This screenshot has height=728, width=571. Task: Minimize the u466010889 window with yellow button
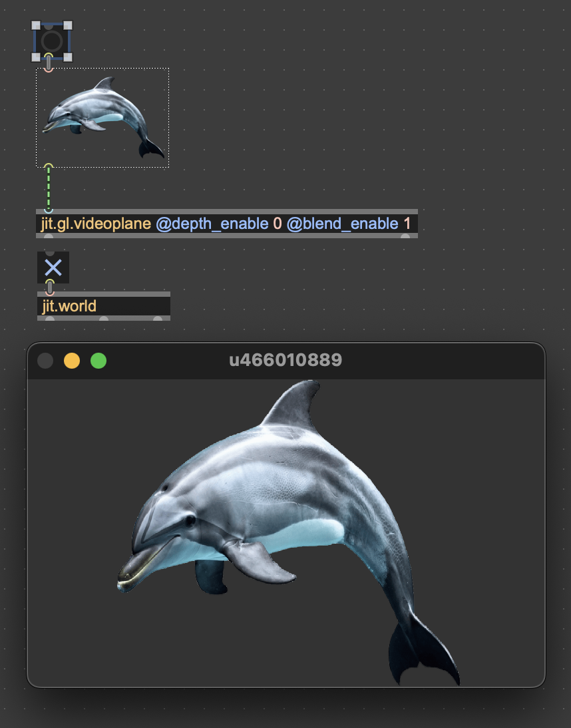tap(72, 361)
